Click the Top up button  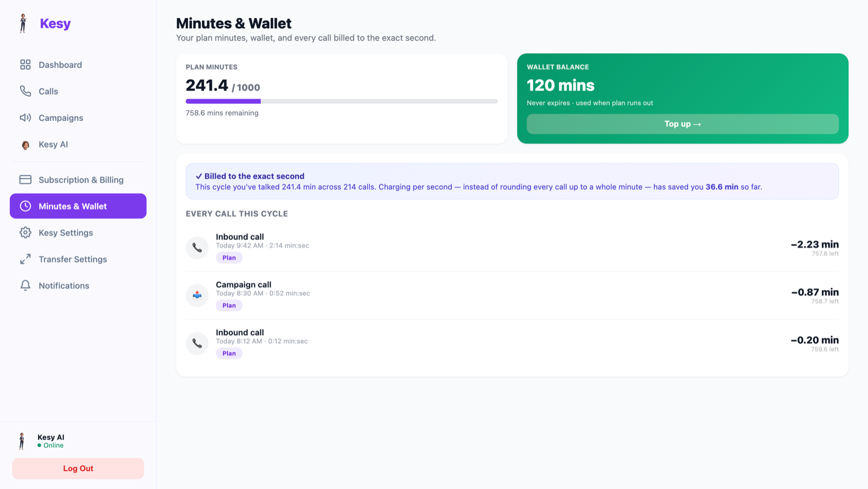(682, 124)
